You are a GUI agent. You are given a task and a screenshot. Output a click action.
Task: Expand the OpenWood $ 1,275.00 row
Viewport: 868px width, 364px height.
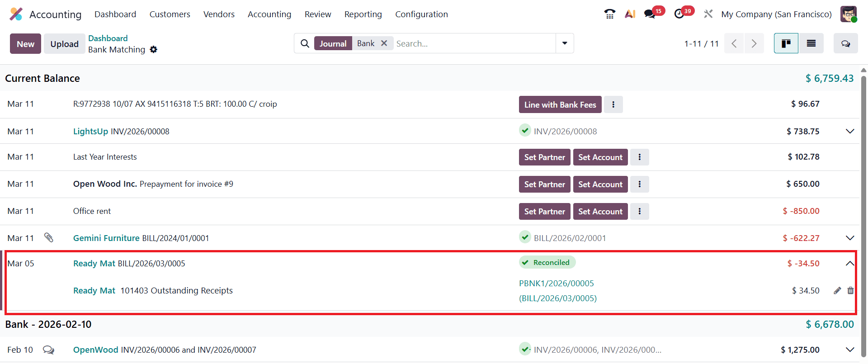850,350
